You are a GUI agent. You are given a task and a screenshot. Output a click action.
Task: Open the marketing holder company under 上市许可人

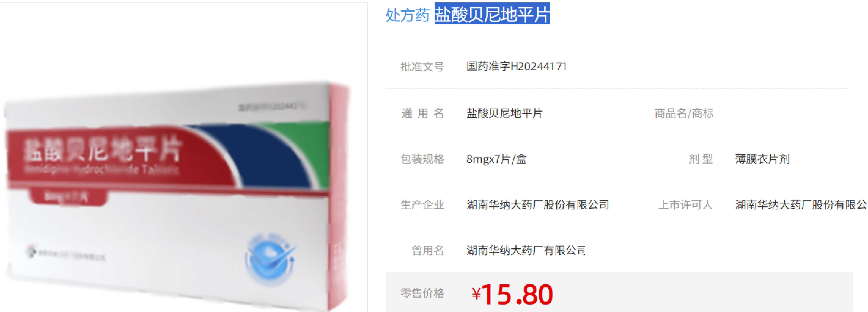801,205
